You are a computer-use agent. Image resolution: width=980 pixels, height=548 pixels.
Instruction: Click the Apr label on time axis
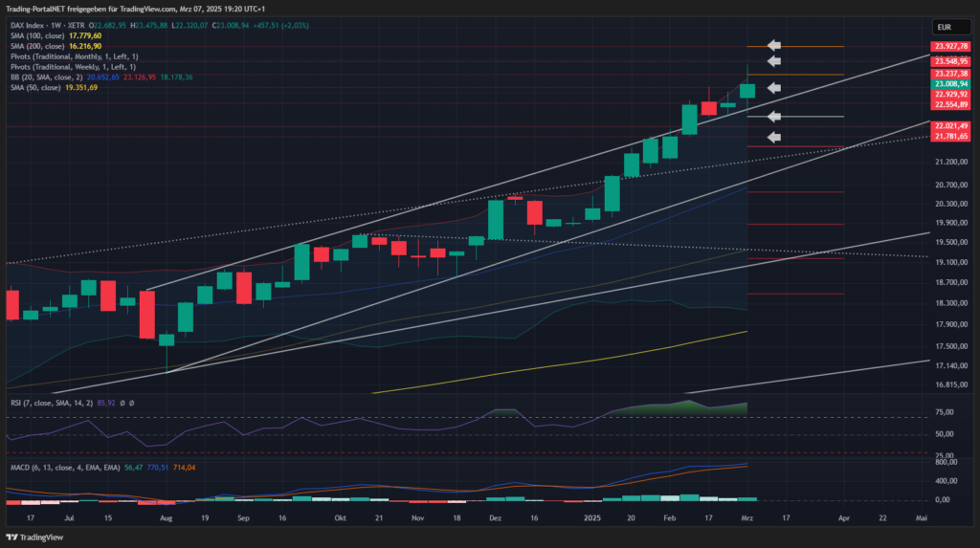coord(844,518)
